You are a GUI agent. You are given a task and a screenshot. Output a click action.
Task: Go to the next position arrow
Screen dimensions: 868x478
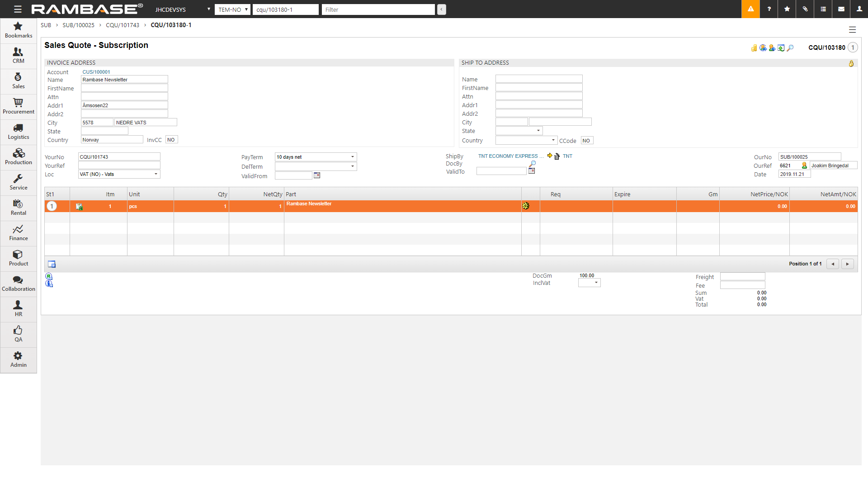point(847,264)
